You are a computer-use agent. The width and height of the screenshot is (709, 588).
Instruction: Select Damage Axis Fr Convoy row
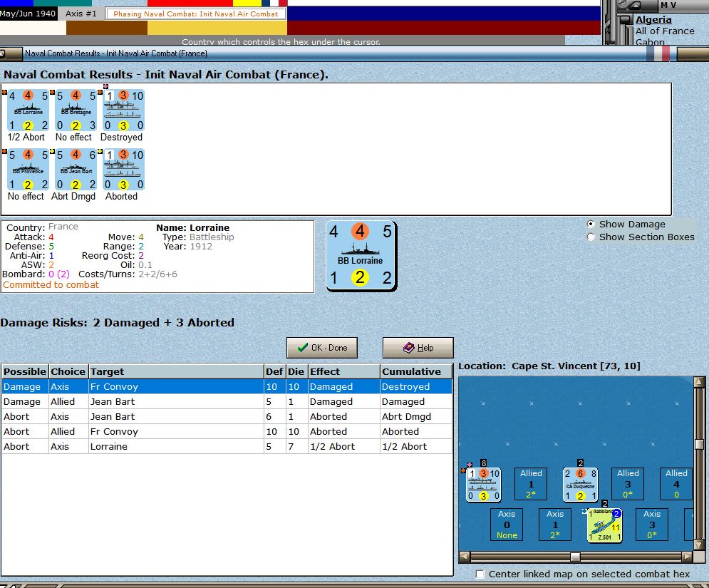(227, 387)
